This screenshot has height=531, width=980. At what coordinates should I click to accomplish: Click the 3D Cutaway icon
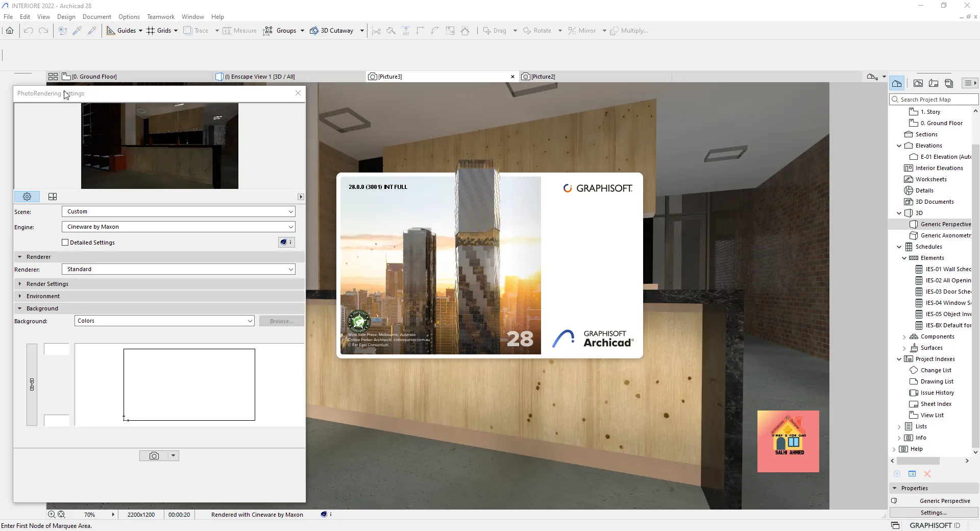tap(314, 31)
